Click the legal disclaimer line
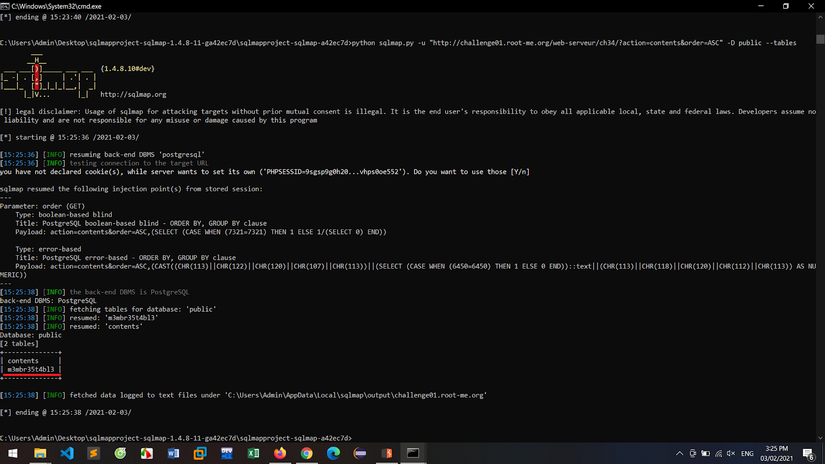 coord(408,116)
